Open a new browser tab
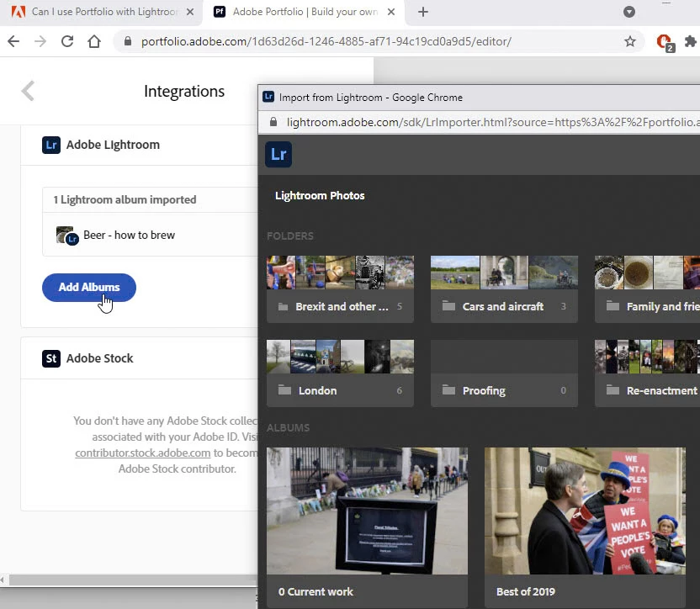This screenshot has width=700, height=609. click(422, 12)
